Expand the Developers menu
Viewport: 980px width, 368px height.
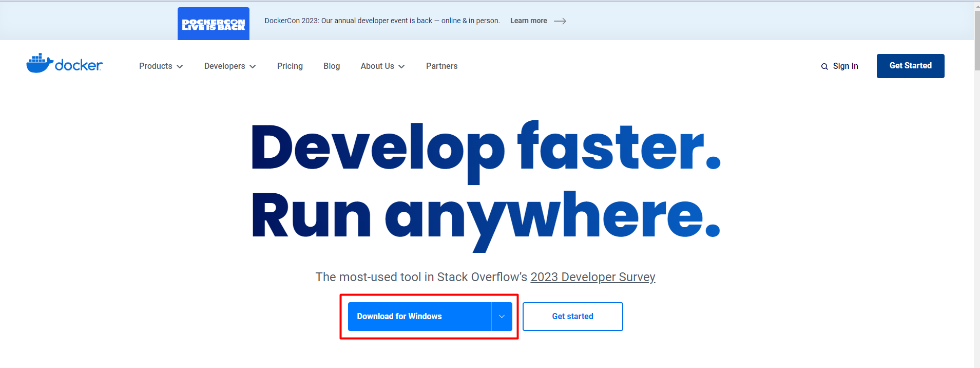pyautogui.click(x=230, y=66)
